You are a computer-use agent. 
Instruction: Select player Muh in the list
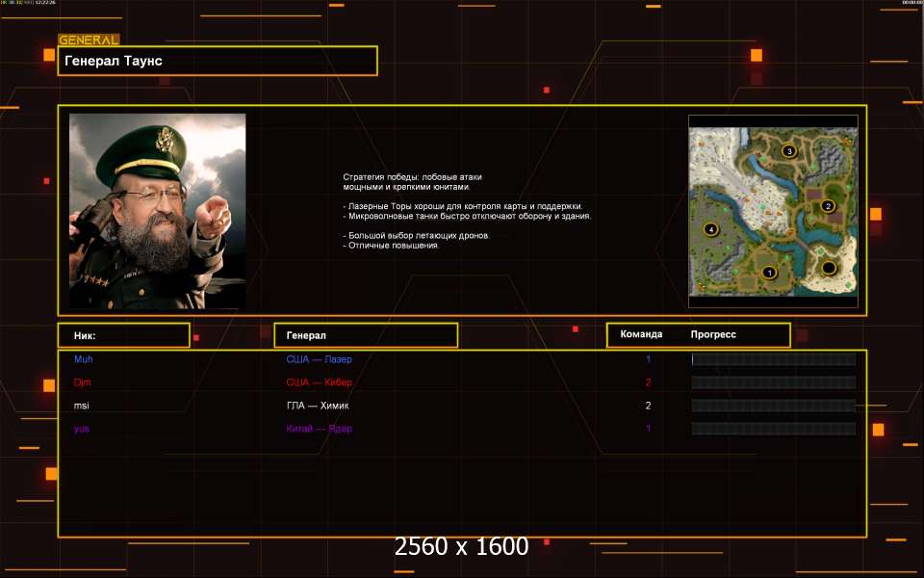pos(84,359)
